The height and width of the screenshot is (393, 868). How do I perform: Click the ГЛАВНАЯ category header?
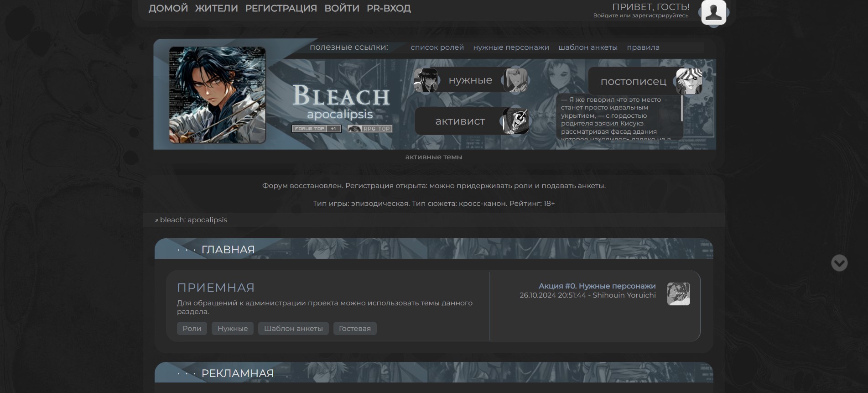click(228, 250)
